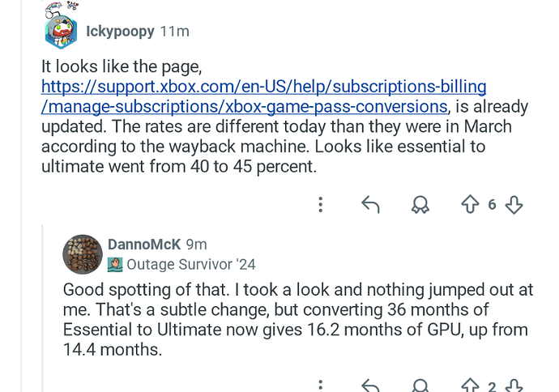Downvote Ickypoopy's comment
Screen dimensions: 559x392
pos(514,205)
